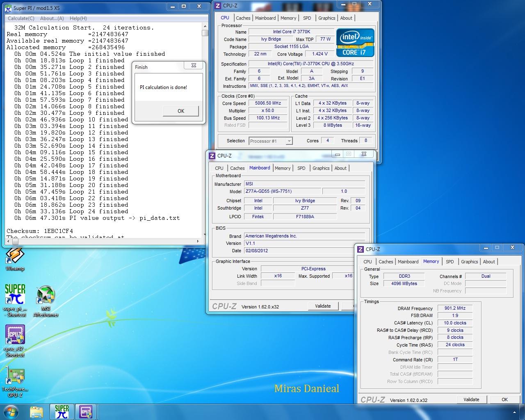This screenshot has width=525, height=420.
Task: Open the About...(A) menu in Super PI
Action: [x=52, y=18]
